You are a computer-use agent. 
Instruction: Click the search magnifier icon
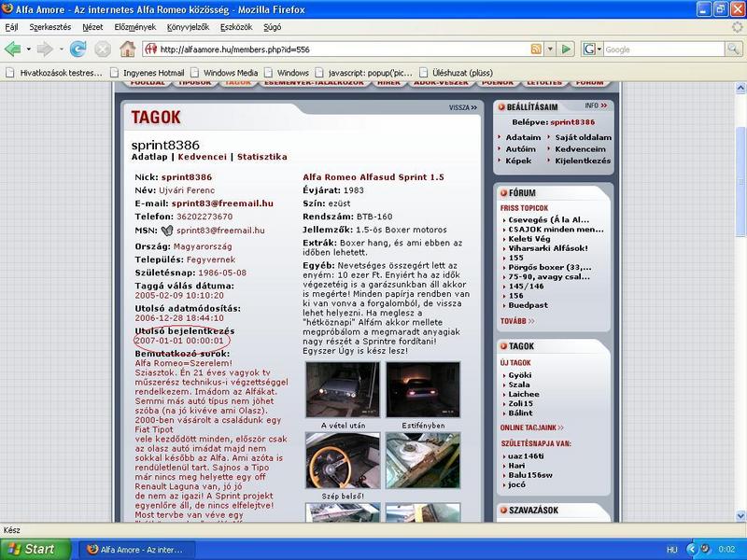pos(733,49)
